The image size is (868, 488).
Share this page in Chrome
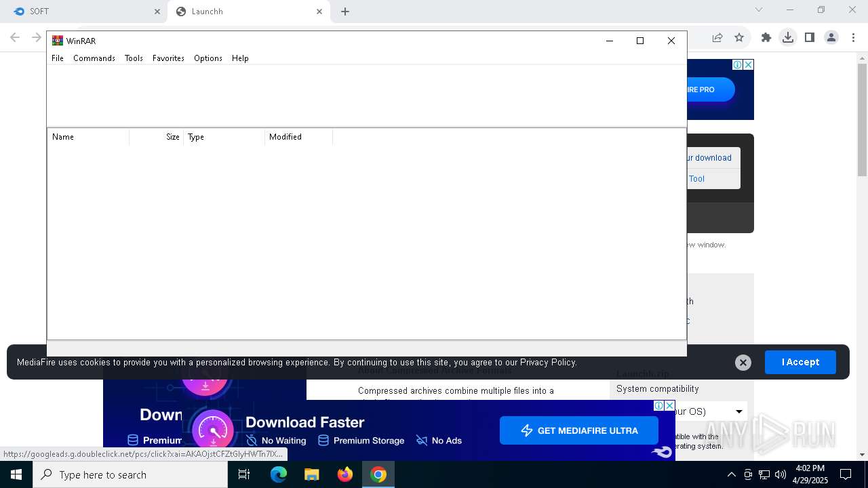point(717,38)
